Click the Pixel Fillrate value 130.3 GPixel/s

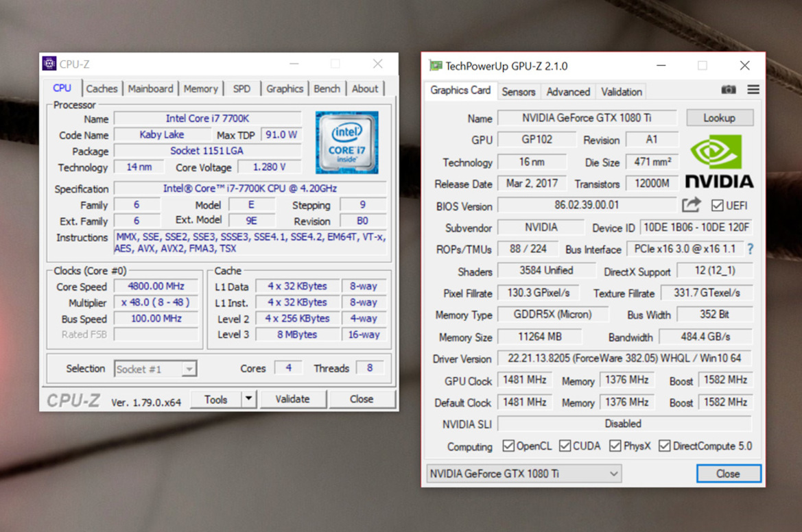point(538,293)
